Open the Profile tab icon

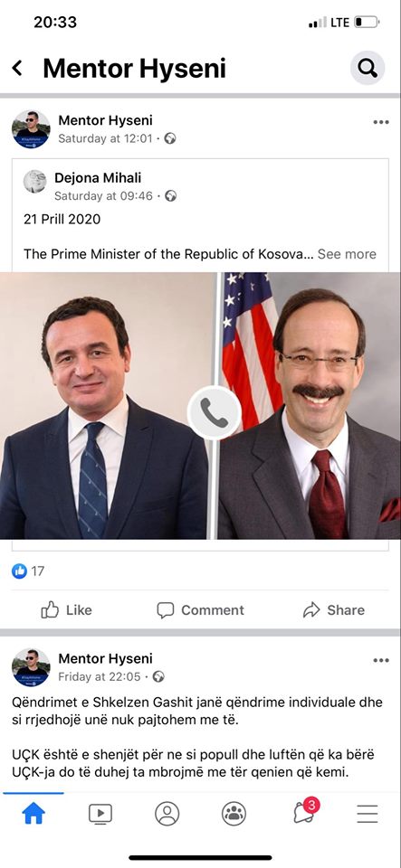[x=167, y=814]
